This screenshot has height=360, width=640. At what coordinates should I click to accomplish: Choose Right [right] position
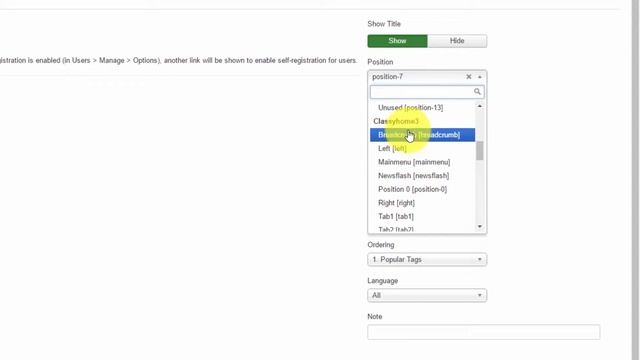point(422,203)
